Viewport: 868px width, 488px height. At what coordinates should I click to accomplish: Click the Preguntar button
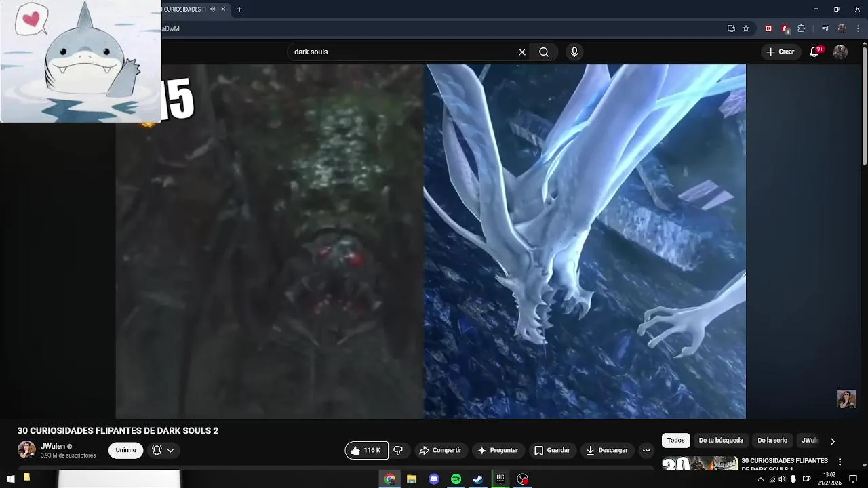(498, 450)
